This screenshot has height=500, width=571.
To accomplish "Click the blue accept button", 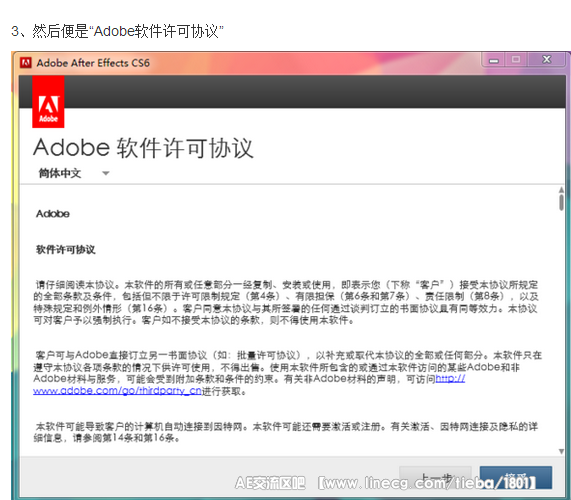I will click(516, 477).
